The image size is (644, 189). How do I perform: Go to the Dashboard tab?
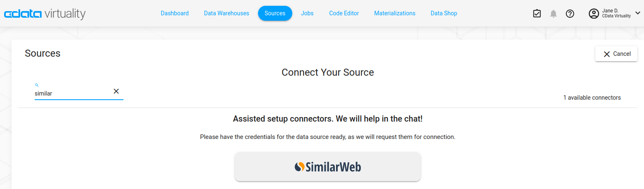[x=175, y=13]
